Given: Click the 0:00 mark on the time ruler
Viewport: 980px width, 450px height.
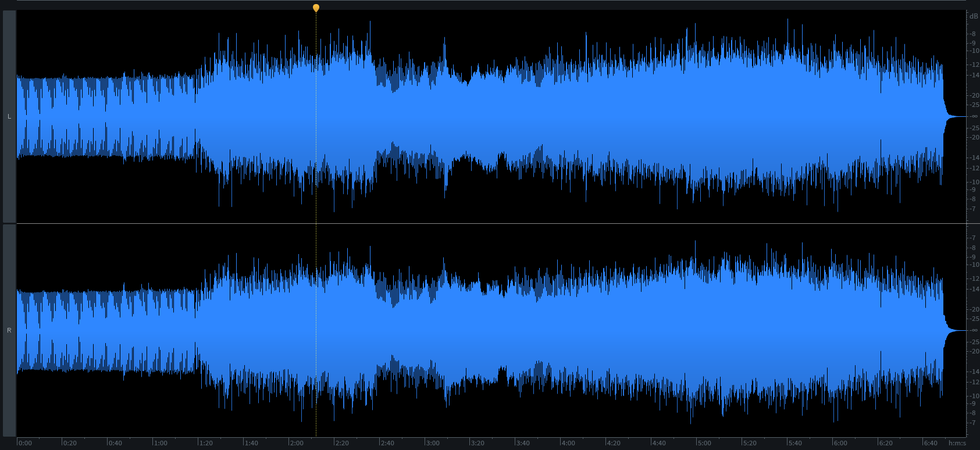Looking at the screenshot, I should click(x=25, y=443).
